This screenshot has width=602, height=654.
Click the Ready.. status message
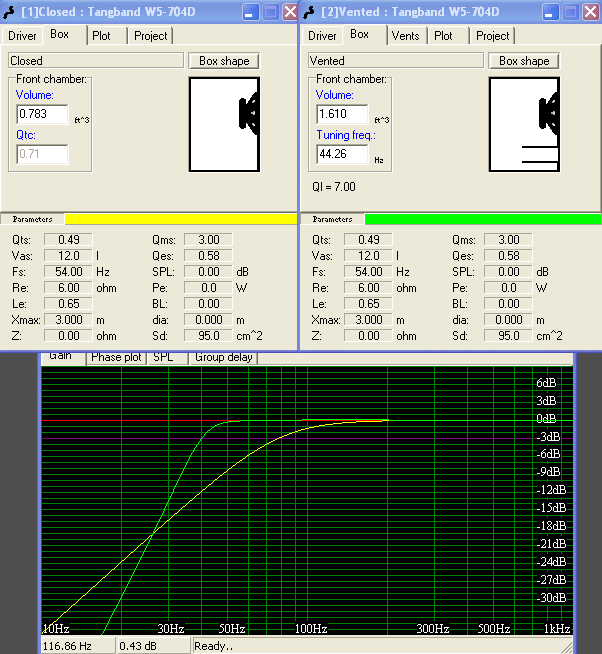214,646
